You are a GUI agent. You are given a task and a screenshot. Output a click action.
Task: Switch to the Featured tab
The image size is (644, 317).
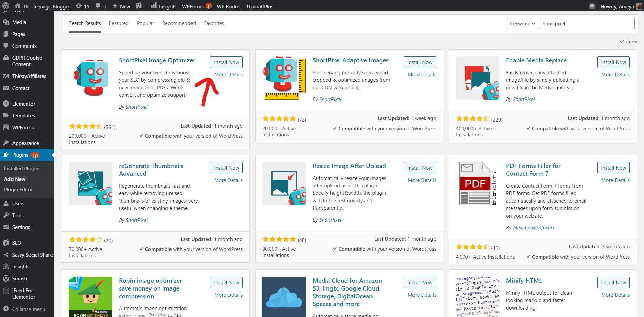click(x=119, y=23)
